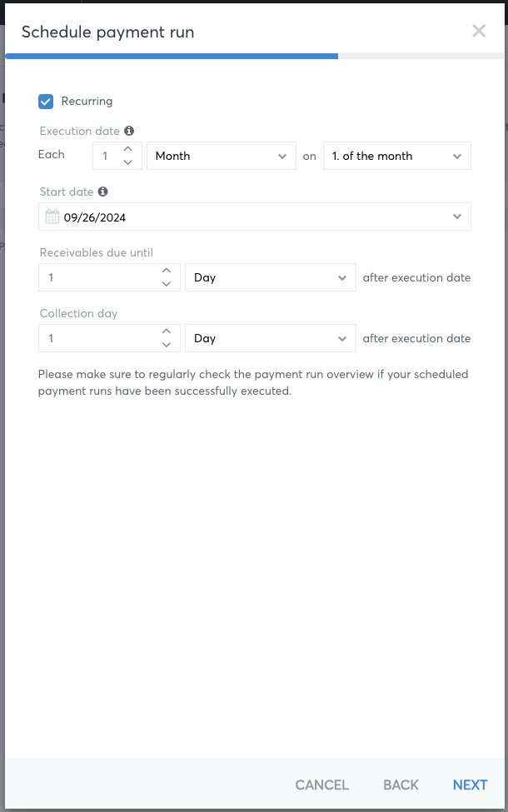Click the Execution date info icon
Image resolution: width=508 pixels, height=812 pixels.
point(129,131)
